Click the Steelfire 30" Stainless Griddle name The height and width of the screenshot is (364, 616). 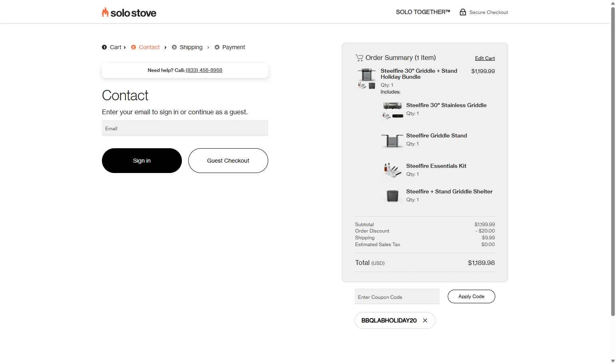(x=446, y=105)
